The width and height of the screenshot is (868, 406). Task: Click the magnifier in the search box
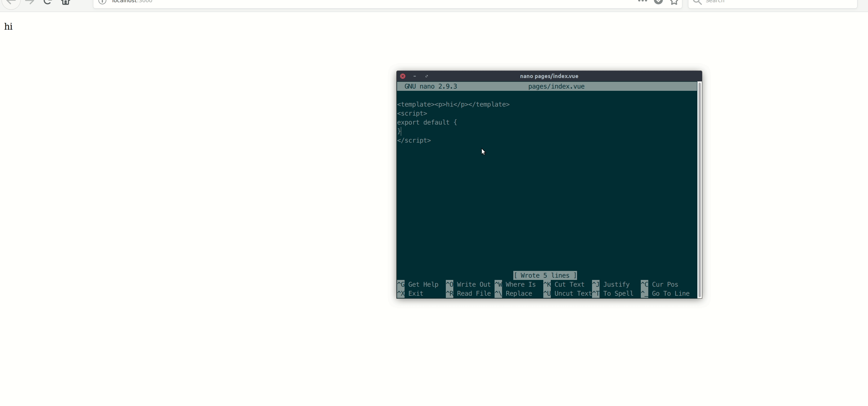coord(697,2)
